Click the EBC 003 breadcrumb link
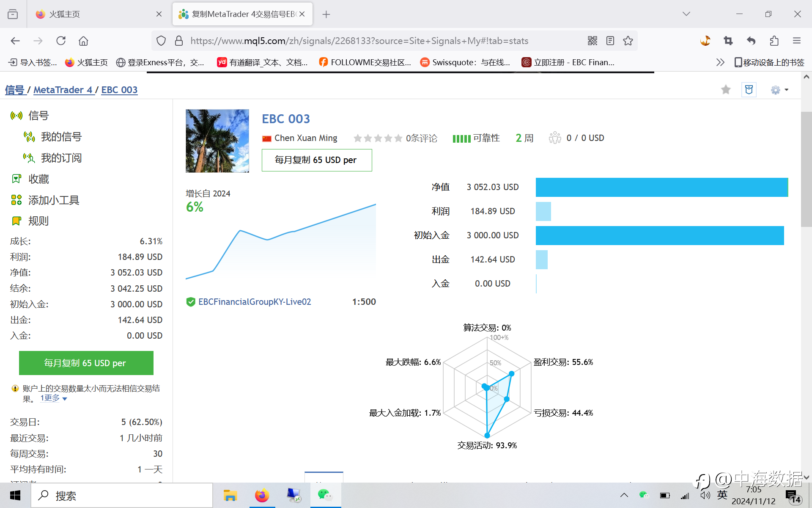Image resolution: width=812 pixels, height=508 pixels. click(119, 90)
